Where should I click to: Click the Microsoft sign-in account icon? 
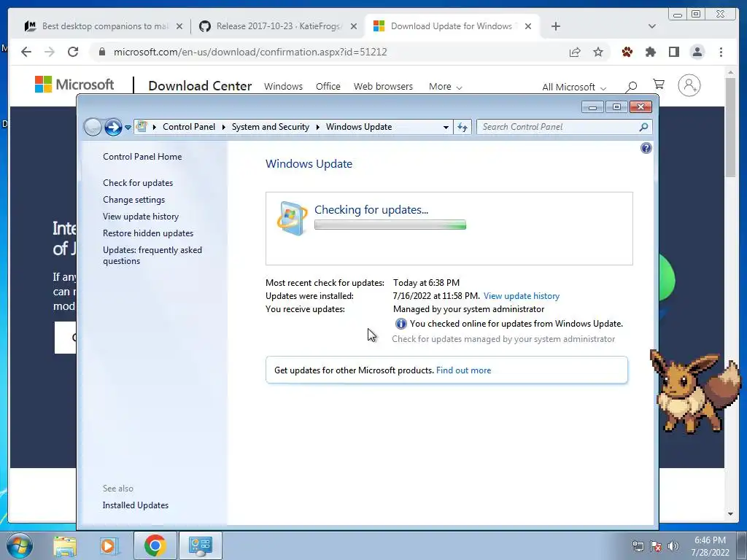pyautogui.click(x=689, y=86)
